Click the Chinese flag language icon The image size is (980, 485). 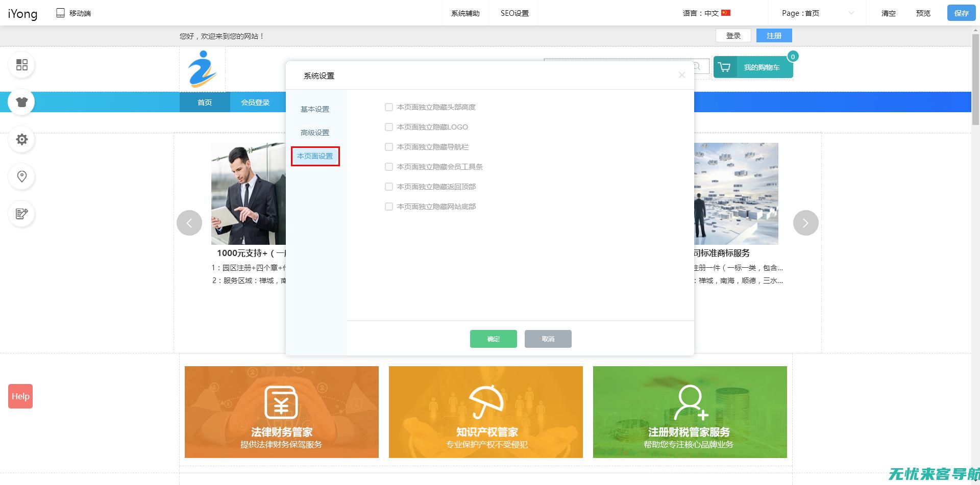pyautogui.click(x=726, y=13)
